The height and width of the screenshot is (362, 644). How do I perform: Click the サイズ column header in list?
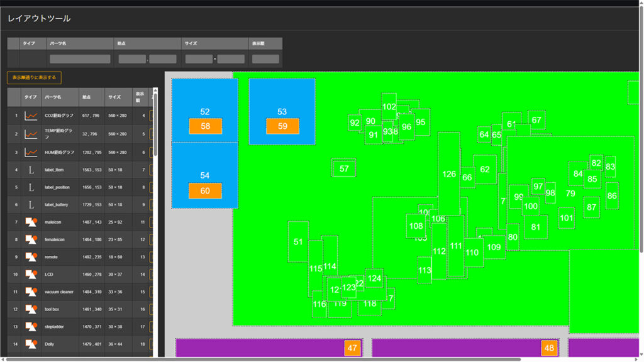[118, 97]
